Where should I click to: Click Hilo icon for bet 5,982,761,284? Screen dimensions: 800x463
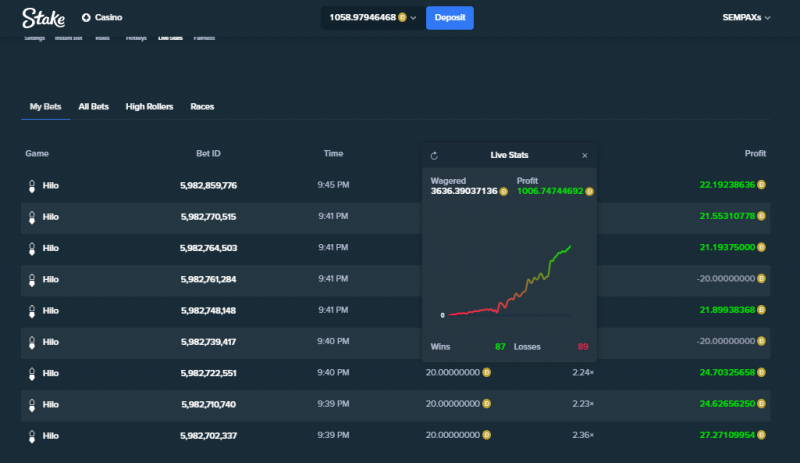pos(32,280)
